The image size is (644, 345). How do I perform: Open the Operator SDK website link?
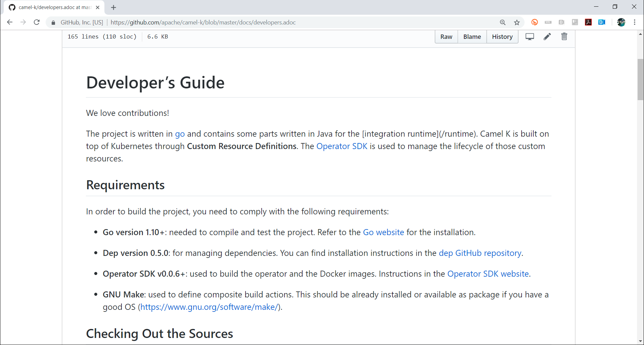(x=488, y=274)
